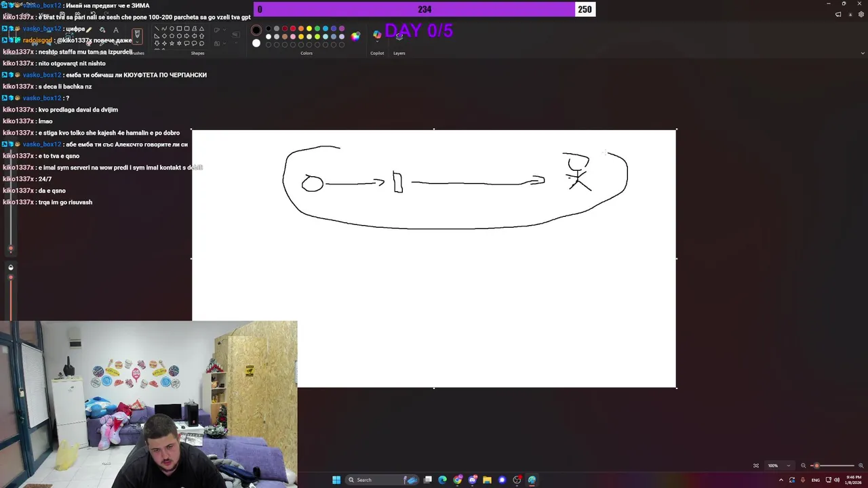This screenshot has width=868, height=488.
Task: Pick the Cloud callout shape
Action: point(201,43)
